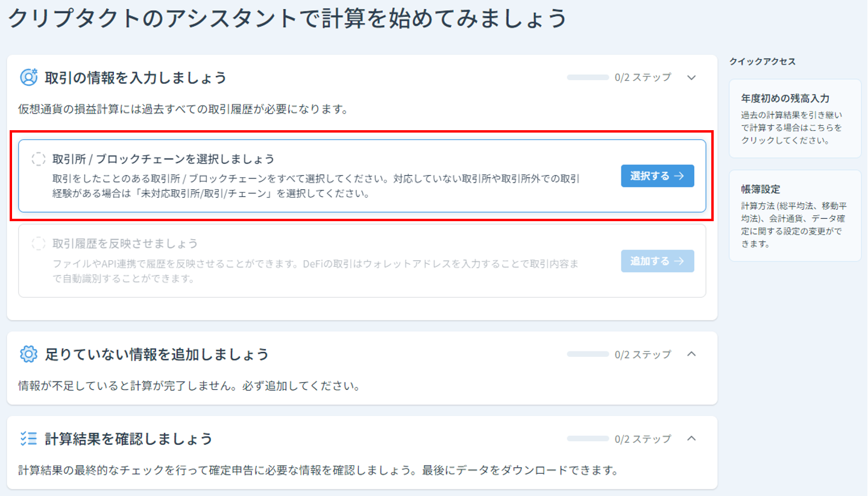Expand the 足りていない情報を追加しましょう section chevron
Image resolution: width=868 pixels, height=496 pixels.
point(691,354)
